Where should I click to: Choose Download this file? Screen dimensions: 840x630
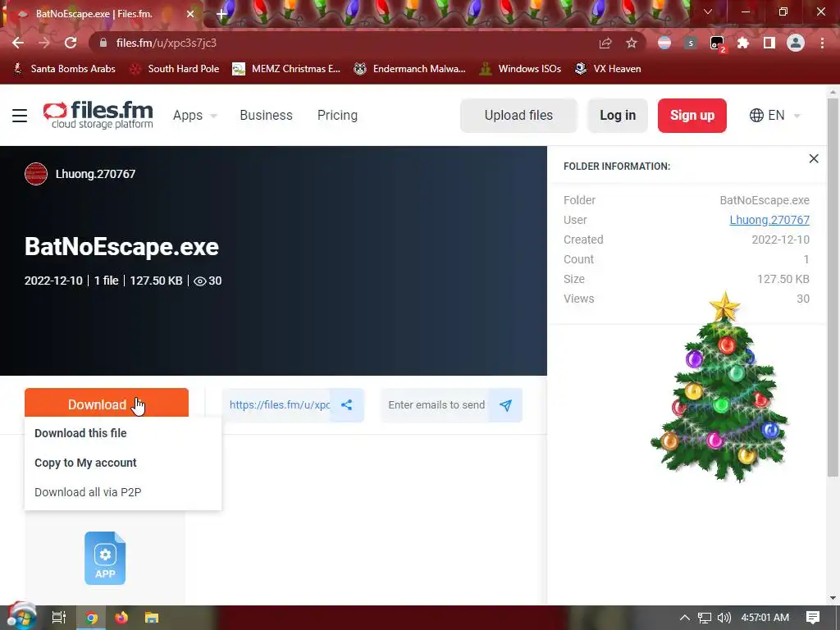pos(80,433)
